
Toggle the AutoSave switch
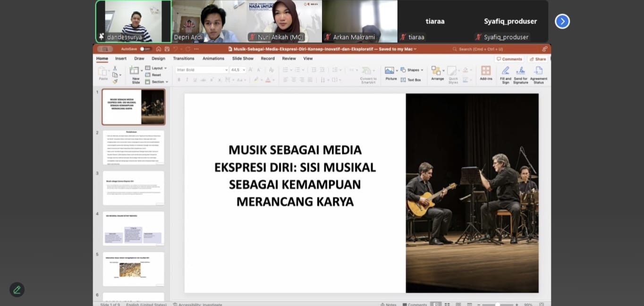coord(145,49)
